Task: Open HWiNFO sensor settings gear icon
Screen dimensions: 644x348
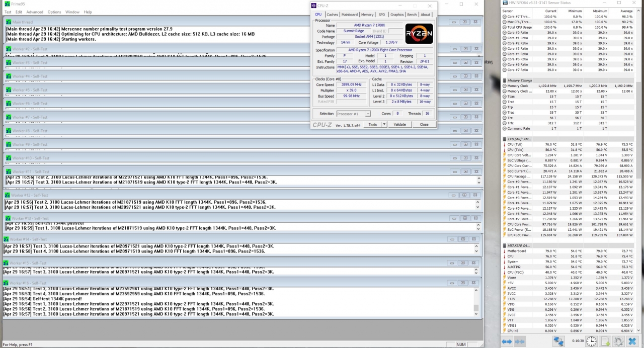Action: 618,341
